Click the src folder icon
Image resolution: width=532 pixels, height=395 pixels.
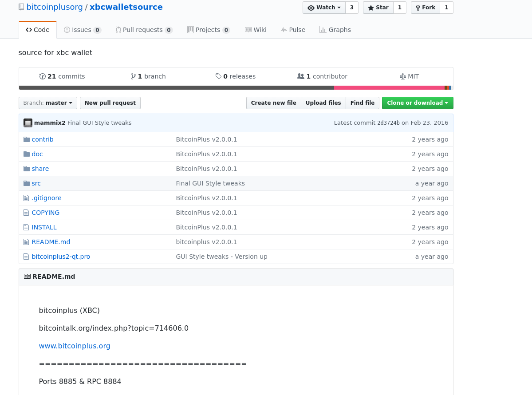coord(27,183)
